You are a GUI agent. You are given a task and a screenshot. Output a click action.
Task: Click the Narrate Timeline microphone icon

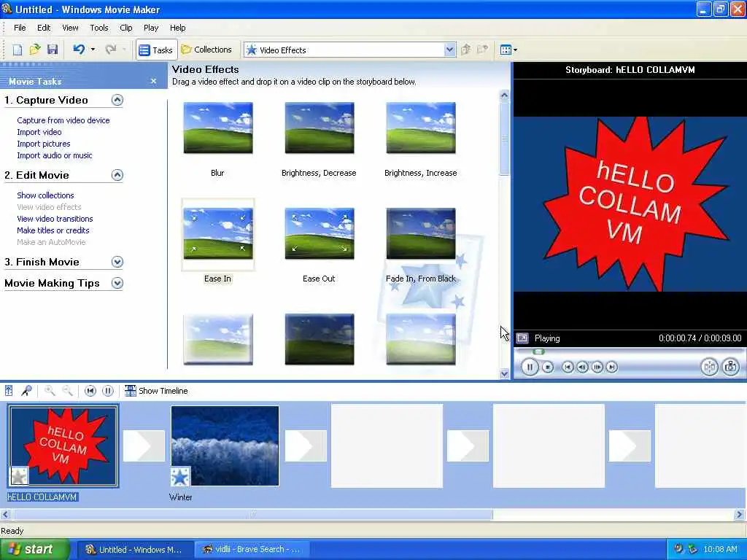click(x=26, y=391)
